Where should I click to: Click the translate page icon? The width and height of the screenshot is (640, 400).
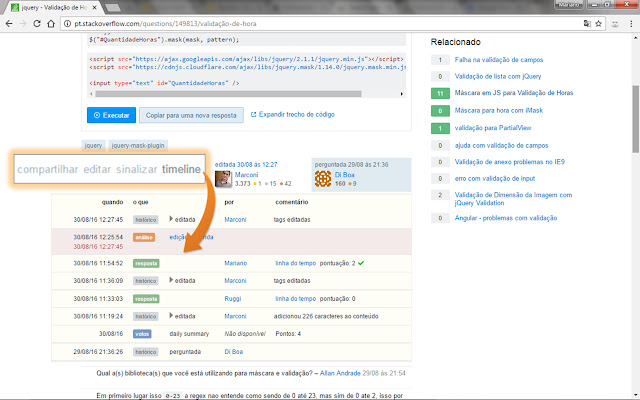click(x=587, y=24)
